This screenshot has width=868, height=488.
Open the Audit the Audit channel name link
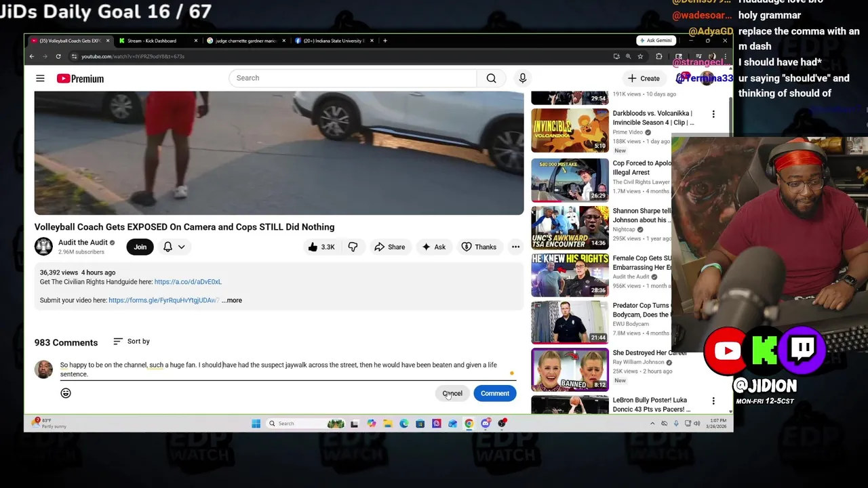pyautogui.click(x=83, y=243)
